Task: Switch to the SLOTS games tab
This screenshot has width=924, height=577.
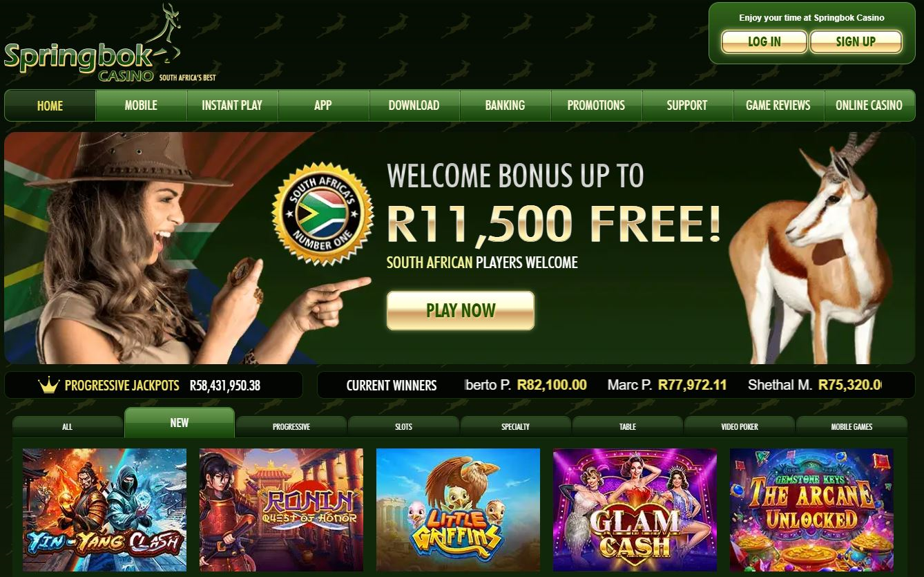Action: pos(403,426)
